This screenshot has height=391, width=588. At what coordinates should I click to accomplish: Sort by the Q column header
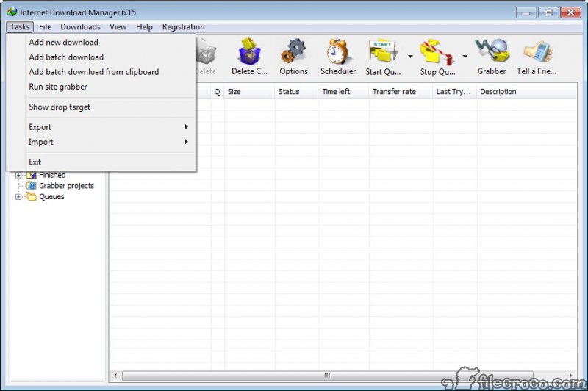pyautogui.click(x=217, y=91)
